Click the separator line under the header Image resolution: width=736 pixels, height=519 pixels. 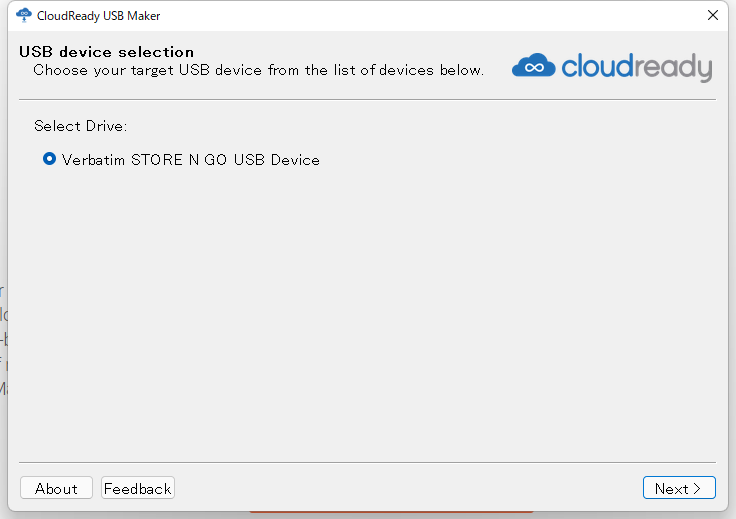tap(367, 99)
